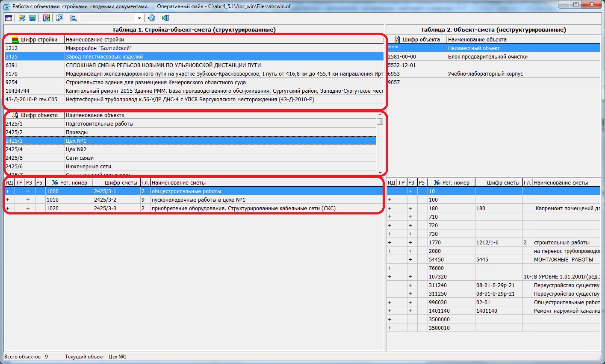Select the Кемеровского областного суда construction row
This screenshot has height=364, width=605.
(x=194, y=82)
